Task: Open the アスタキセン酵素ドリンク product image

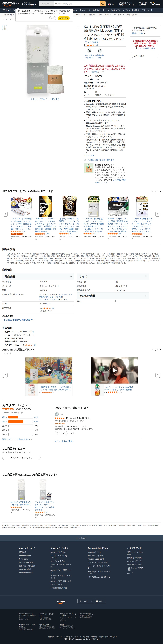Action: tap(45, 490)
